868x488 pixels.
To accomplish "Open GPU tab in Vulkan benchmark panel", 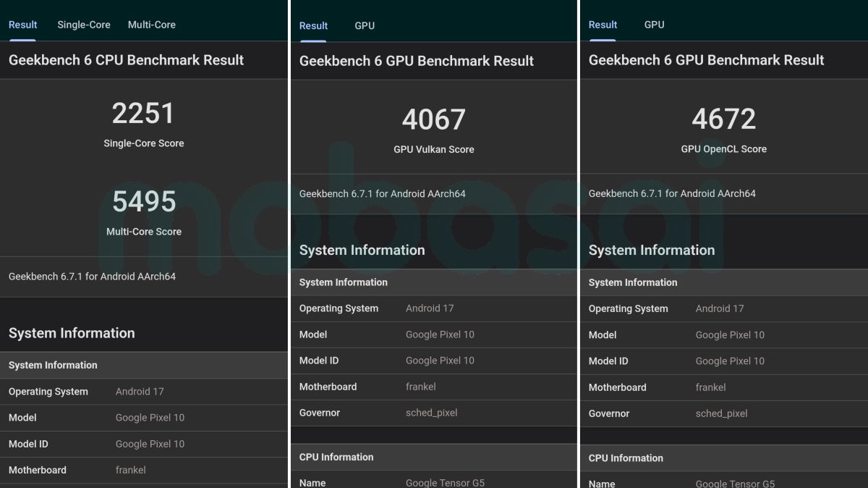I will pos(365,25).
